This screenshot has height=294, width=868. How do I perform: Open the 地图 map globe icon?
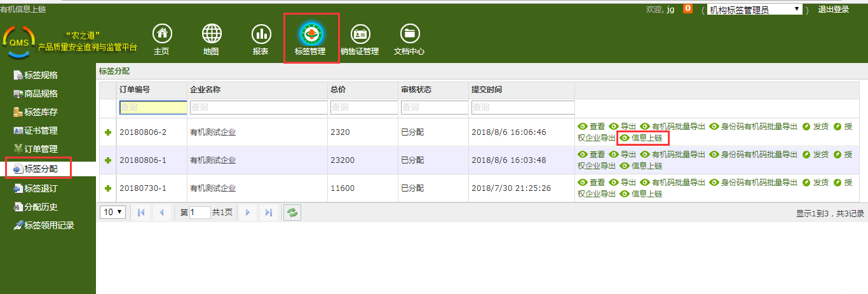click(x=212, y=34)
